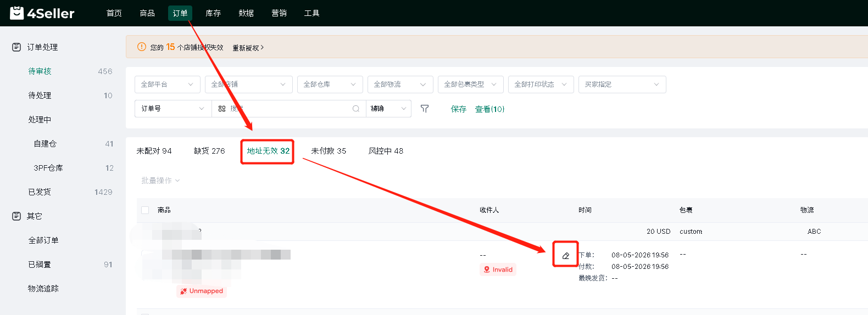
Task: Tick the select-all checkbox beside 商品
Action: point(145,210)
